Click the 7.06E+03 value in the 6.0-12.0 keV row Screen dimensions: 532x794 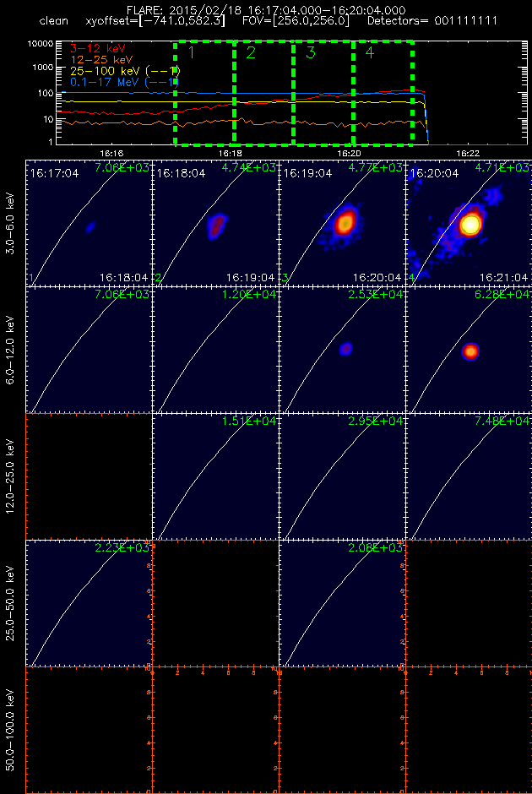[x=122, y=294]
